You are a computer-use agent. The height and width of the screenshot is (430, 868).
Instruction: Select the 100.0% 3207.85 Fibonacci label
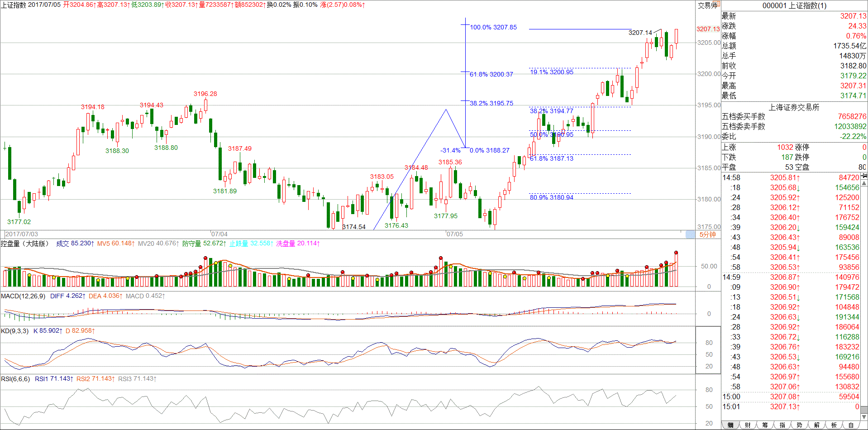click(493, 27)
